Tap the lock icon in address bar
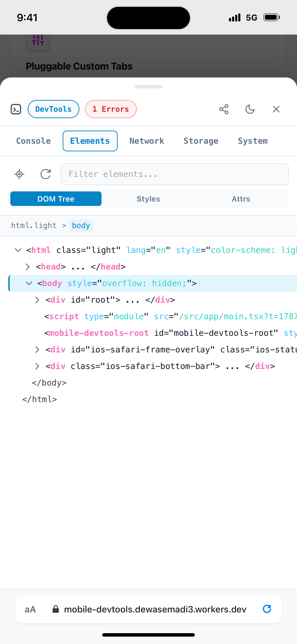Screen dimensions: 297x644 click(55, 609)
